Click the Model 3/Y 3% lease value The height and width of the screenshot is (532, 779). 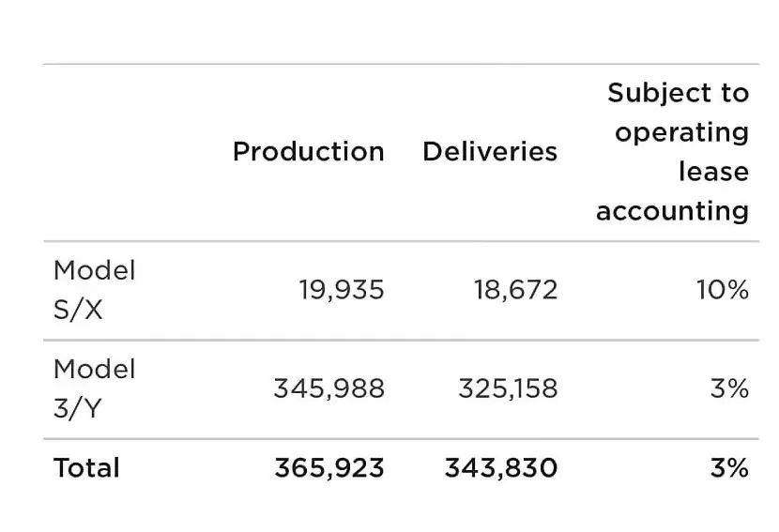tap(729, 388)
